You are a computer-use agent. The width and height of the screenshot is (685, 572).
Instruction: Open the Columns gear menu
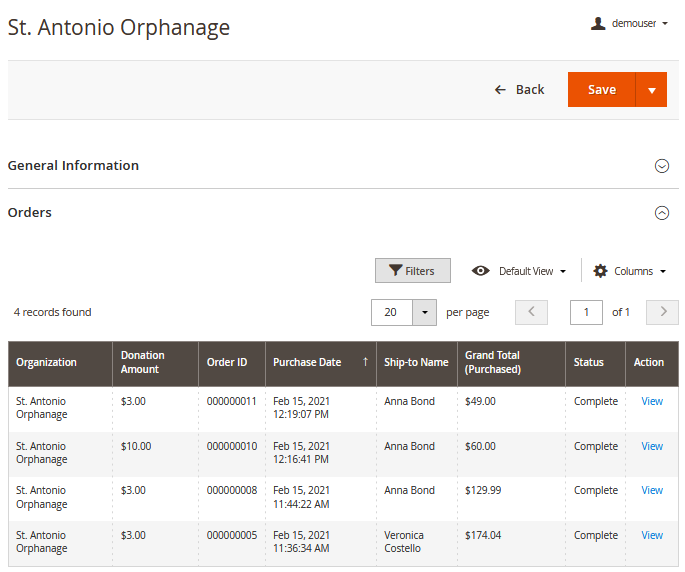pos(629,271)
